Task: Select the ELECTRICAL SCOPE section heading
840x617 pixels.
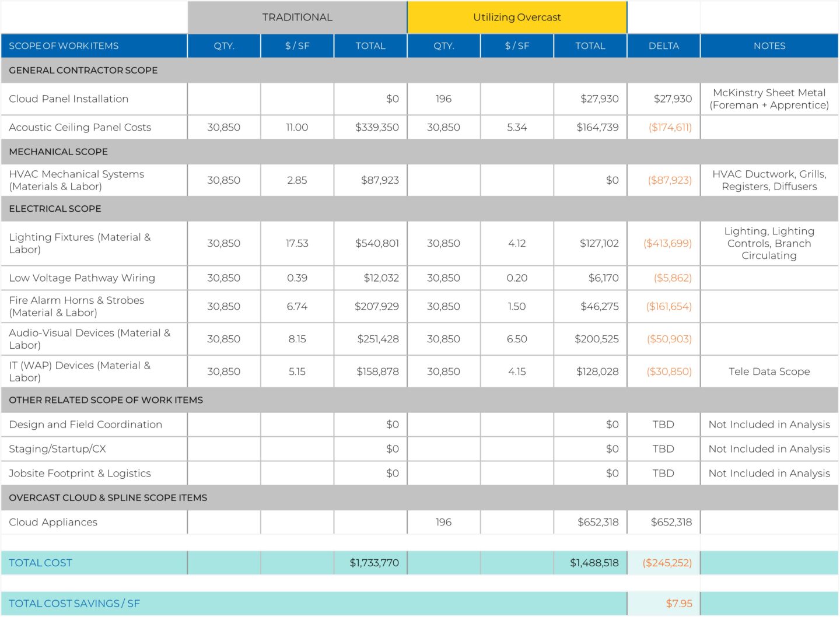Action: click(x=55, y=209)
